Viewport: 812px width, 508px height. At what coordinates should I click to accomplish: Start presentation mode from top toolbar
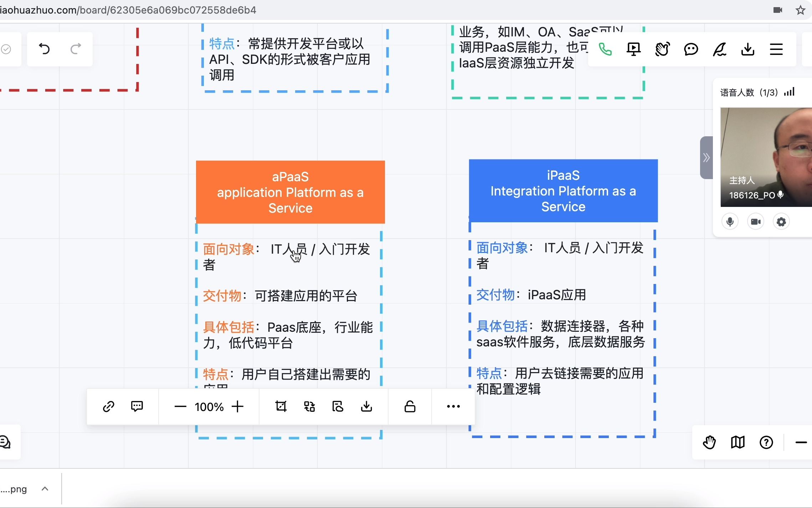coord(634,49)
